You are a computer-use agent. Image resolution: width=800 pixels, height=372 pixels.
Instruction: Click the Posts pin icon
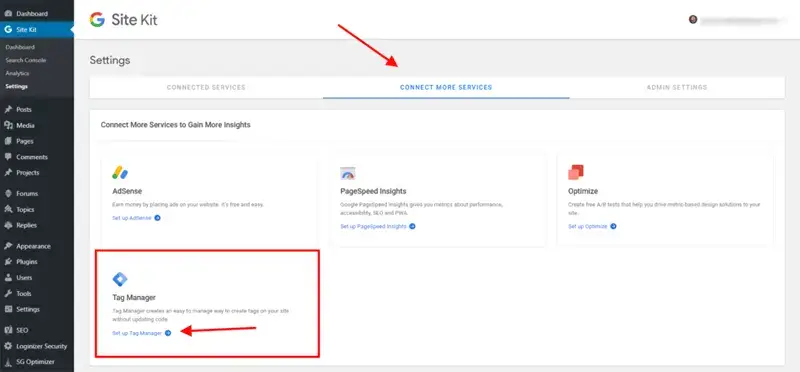coord(8,110)
